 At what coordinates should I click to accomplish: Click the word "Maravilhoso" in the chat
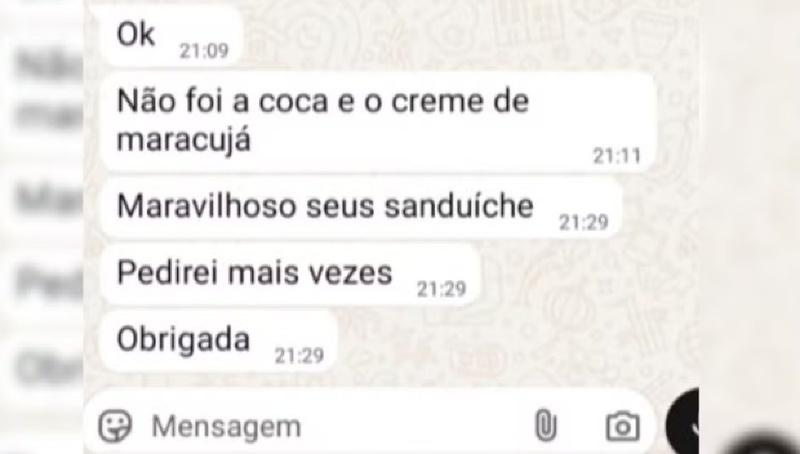point(207,205)
